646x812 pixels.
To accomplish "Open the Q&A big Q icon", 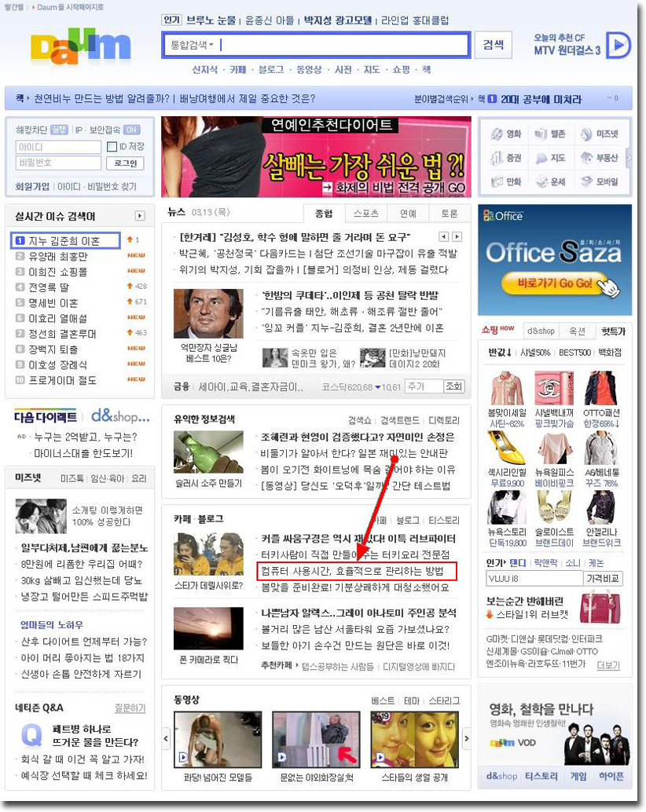I will click(x=31, y=735).
